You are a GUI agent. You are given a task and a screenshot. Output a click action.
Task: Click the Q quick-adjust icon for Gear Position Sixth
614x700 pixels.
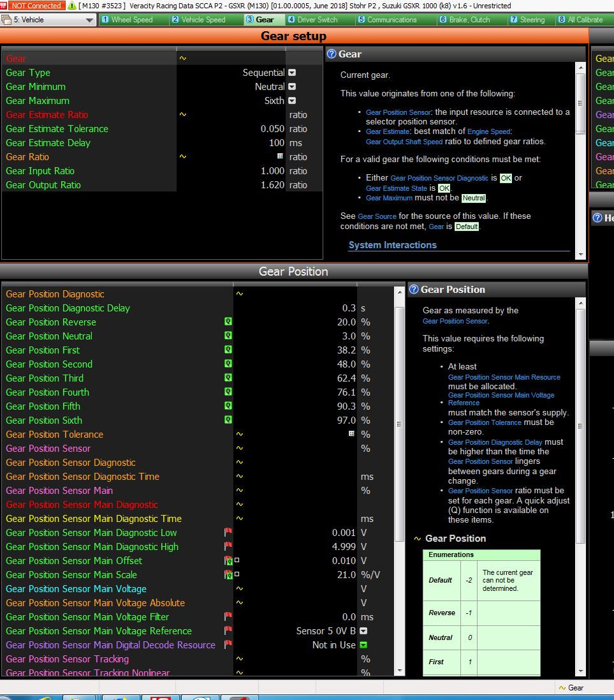pyautogui.click(x=228, y=420)
